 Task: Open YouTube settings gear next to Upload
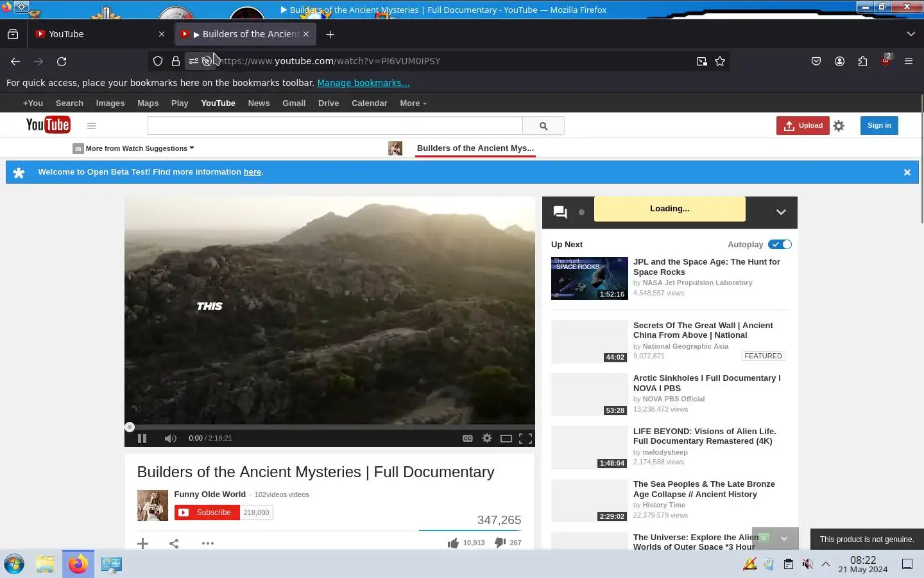(x=839, y=126)
